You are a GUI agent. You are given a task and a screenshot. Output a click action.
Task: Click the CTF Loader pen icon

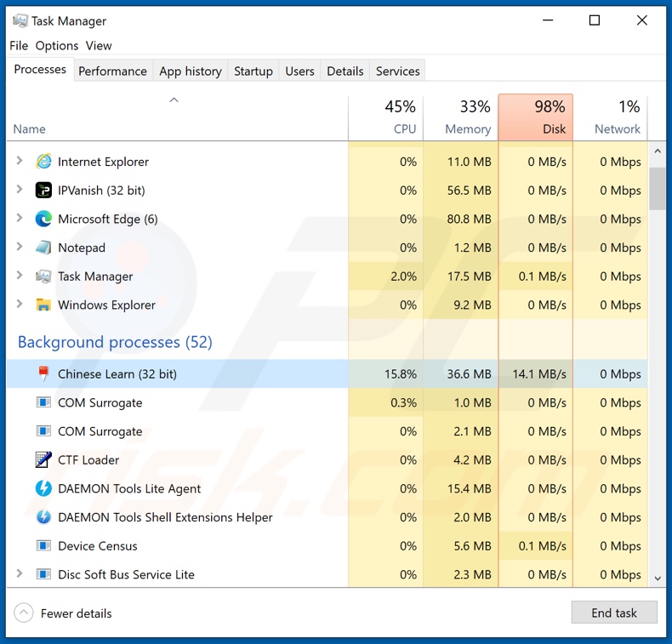[x=43, y=459]
